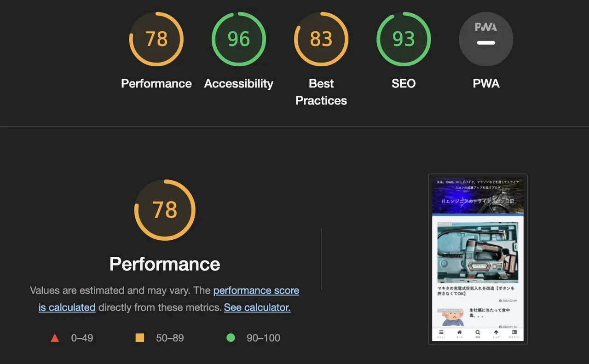Click the red triangle fail legend icon
This screenshot has width=589, height=364.
55,338
